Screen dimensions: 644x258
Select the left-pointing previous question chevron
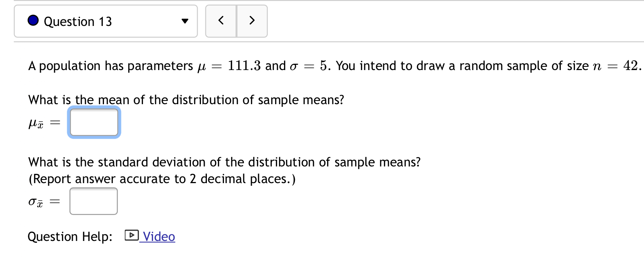pyautogui.click(x=221, y=21)
